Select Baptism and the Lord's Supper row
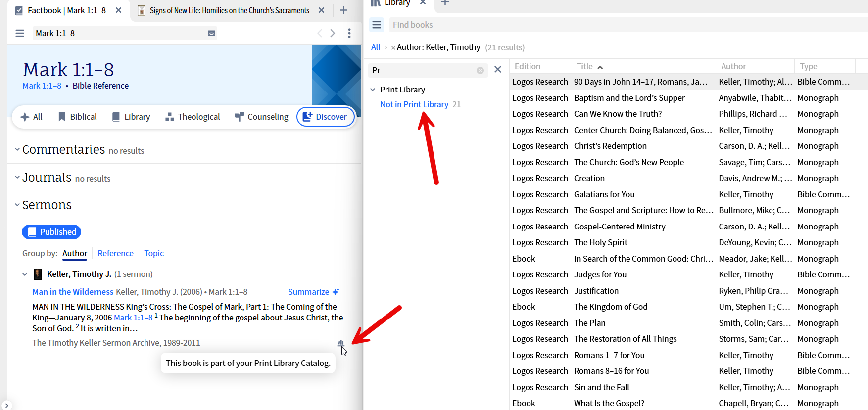This screenshot has height=410, width=868. [x=688, y=98]
